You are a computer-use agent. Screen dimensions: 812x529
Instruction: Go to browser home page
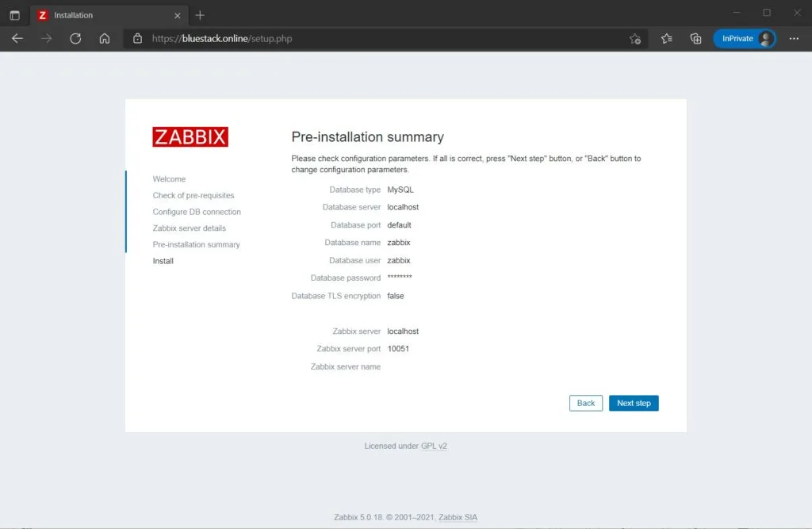pos(105,38)
